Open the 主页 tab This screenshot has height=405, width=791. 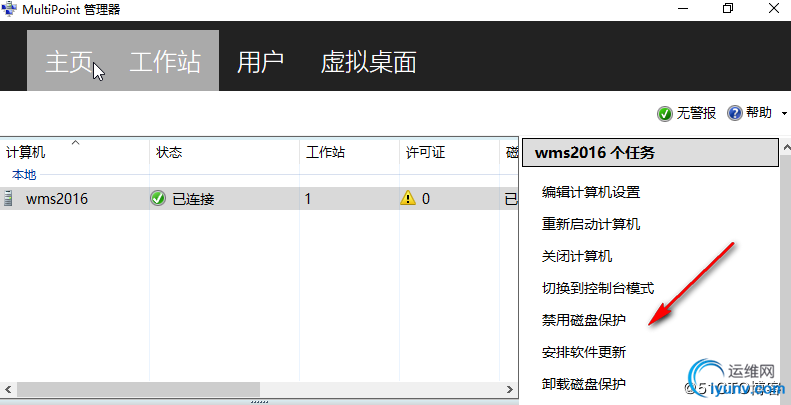pos(69,63)
